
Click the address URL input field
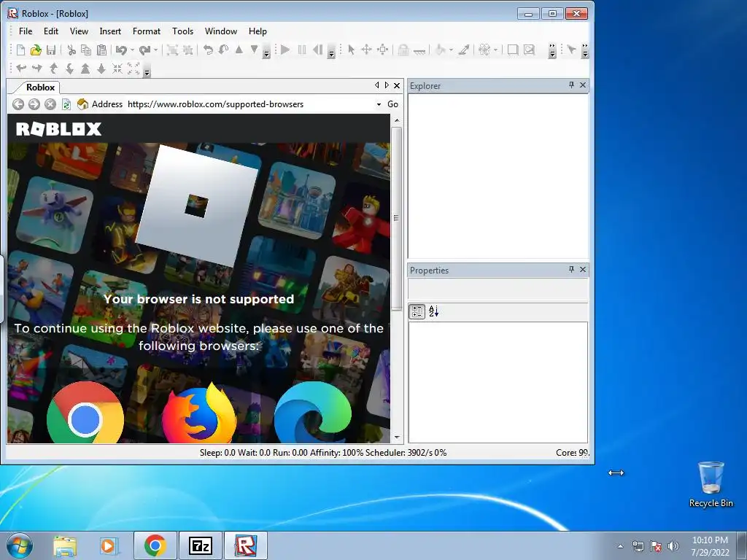250,104
